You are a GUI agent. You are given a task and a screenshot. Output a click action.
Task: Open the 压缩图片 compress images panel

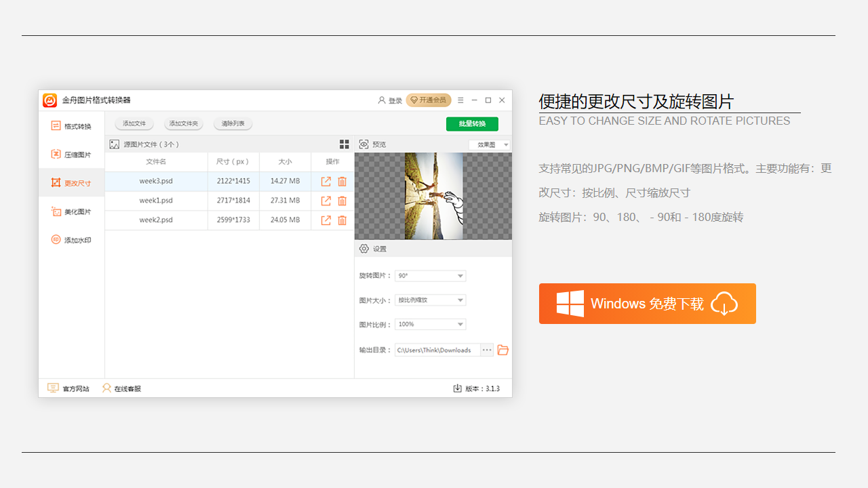click(x=71, y=154)
